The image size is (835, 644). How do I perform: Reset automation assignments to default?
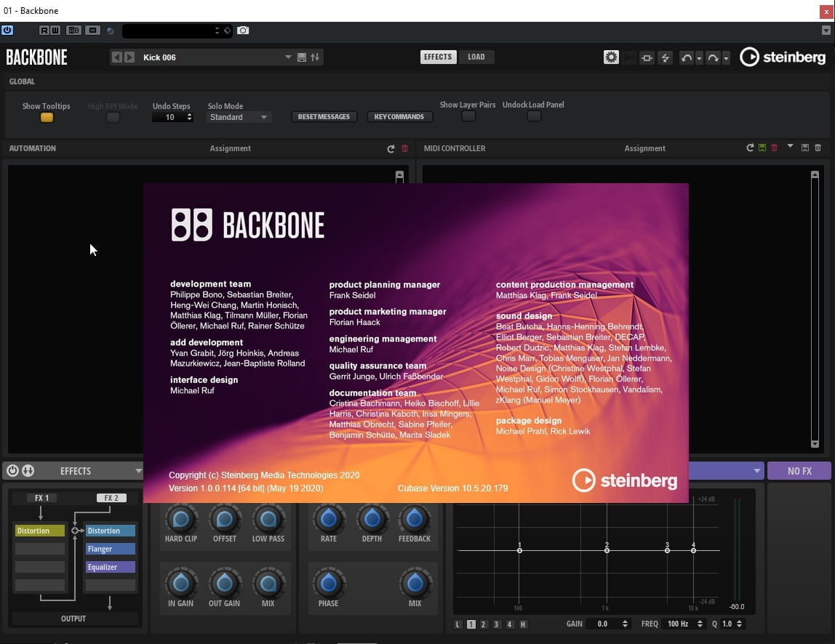point(391,148)
